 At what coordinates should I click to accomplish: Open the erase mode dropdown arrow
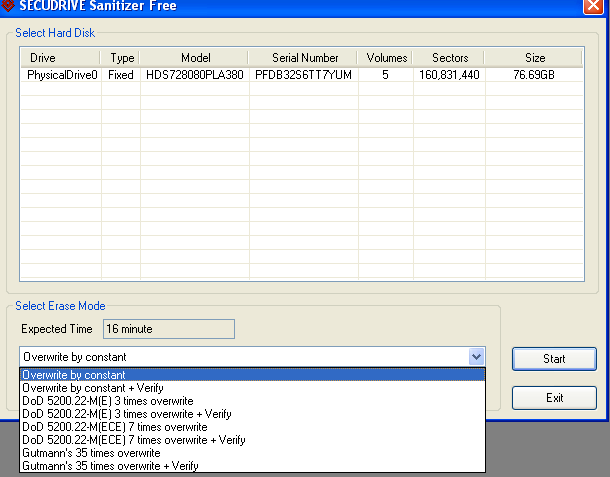tap(476, 357)
